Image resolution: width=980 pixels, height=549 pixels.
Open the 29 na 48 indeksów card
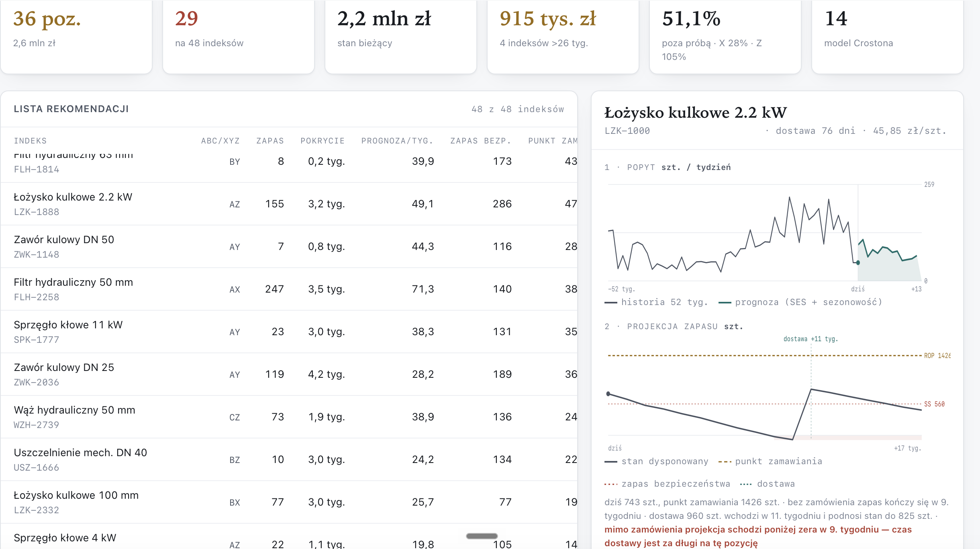[x=239, y=36]
